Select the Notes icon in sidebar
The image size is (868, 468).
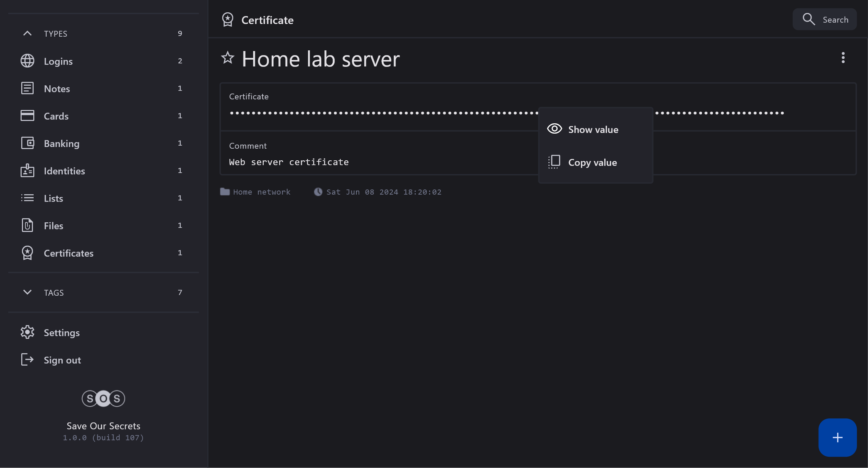click(27, 88)
